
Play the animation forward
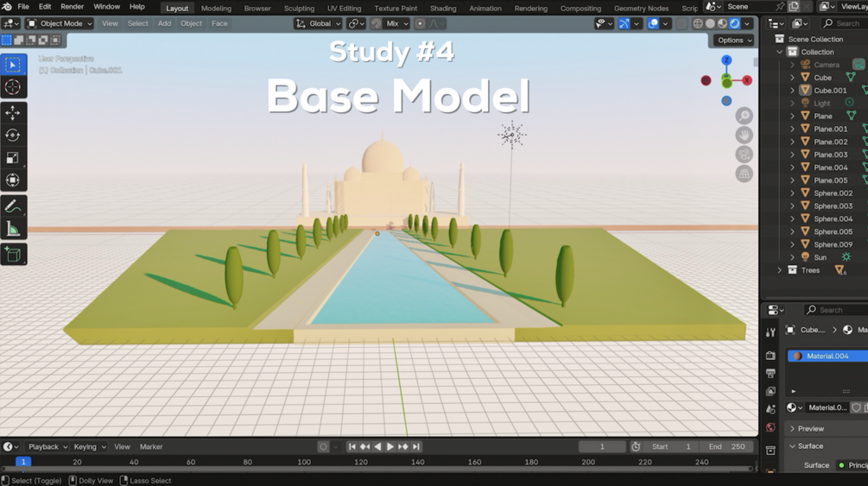click(390, 446)
